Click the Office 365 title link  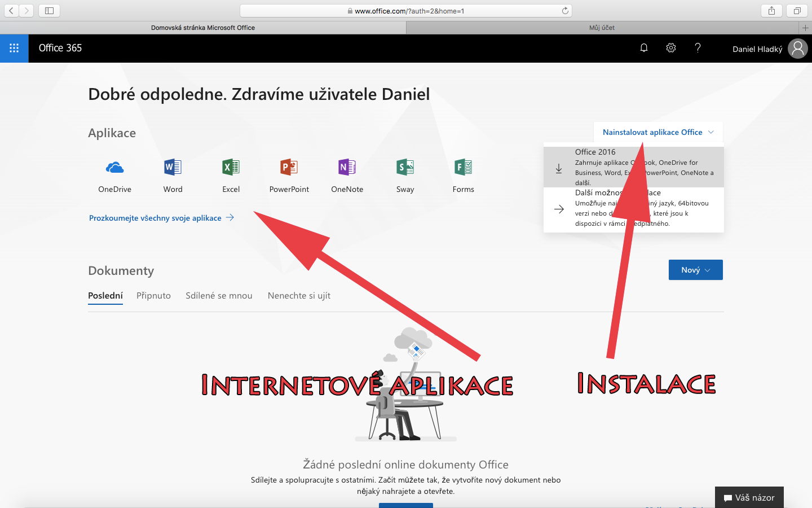[60, 48]
